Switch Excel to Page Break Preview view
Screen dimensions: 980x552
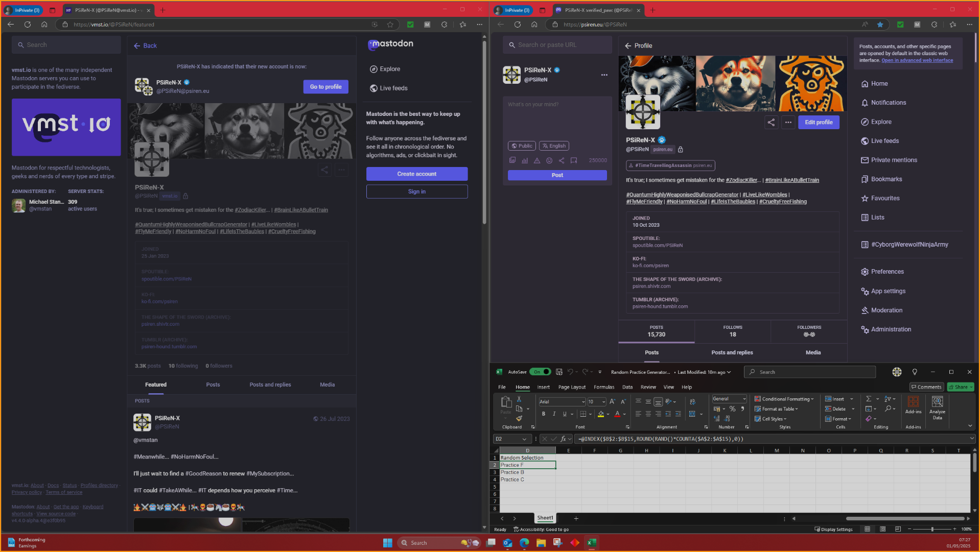point(898,529)
